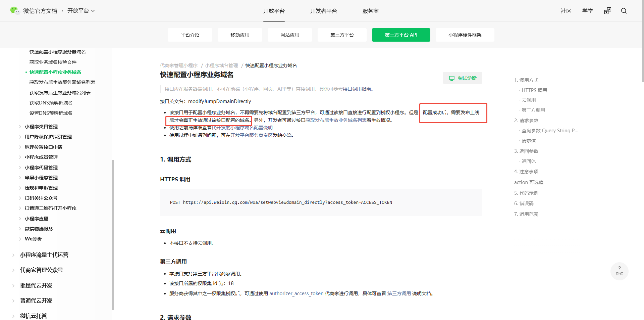Open sidebar item 获取DNS预解析域名
Viewport: 644px width, 320px height.
tap(51, 103)
